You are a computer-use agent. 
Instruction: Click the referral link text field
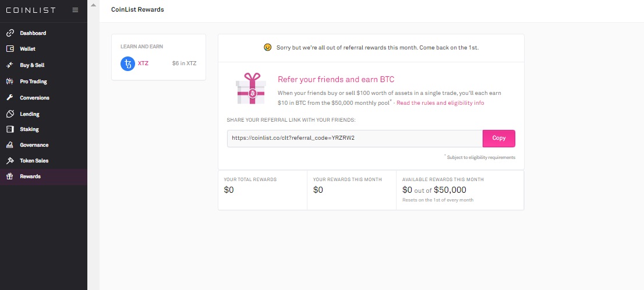pyautogui.click(x=354, y=138)
